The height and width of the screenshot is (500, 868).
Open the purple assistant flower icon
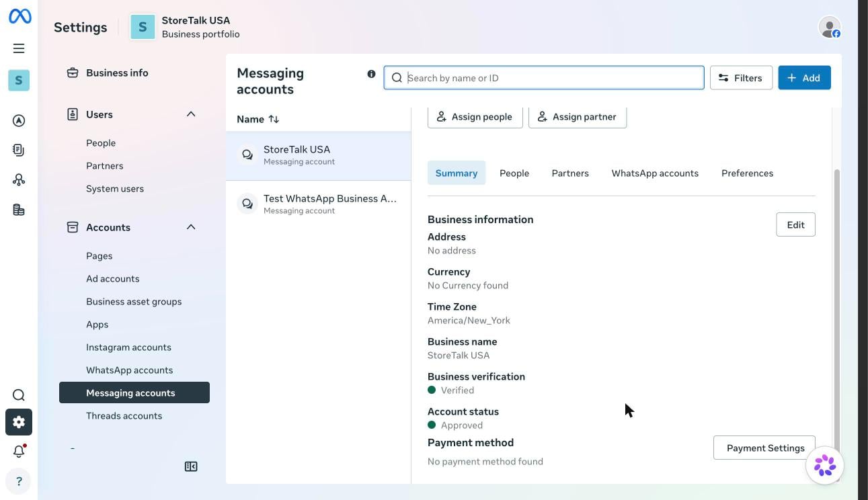[824, 465]
